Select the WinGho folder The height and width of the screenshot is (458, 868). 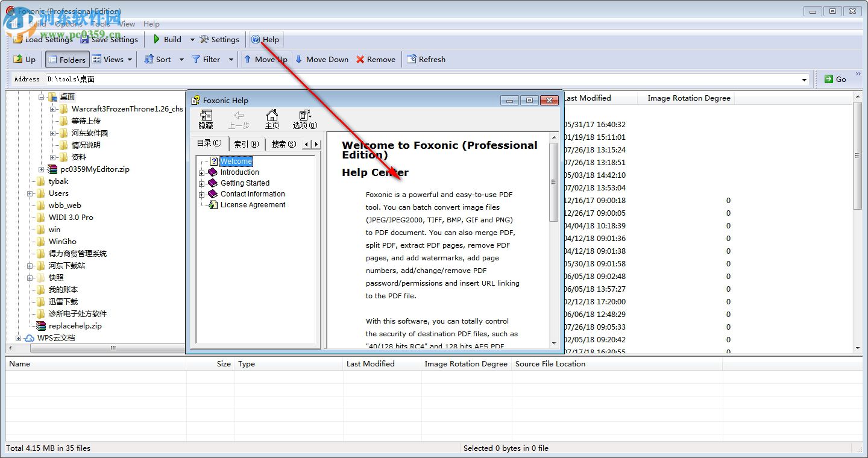pyautogui.click(x=63, y=242)
